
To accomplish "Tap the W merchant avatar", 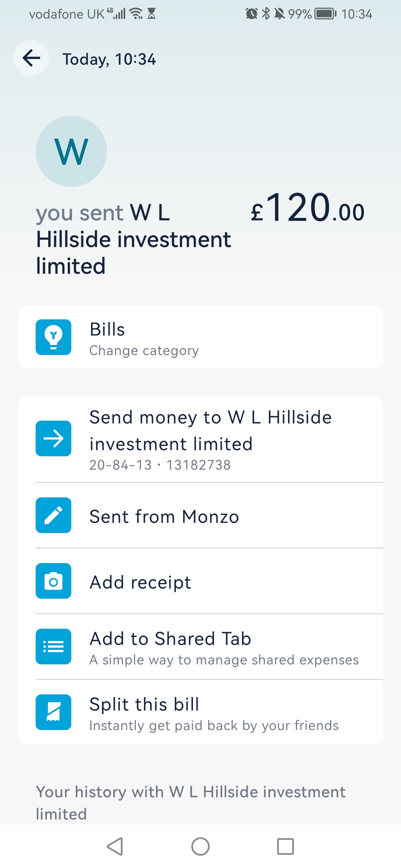I will click(x=71, y=151).
